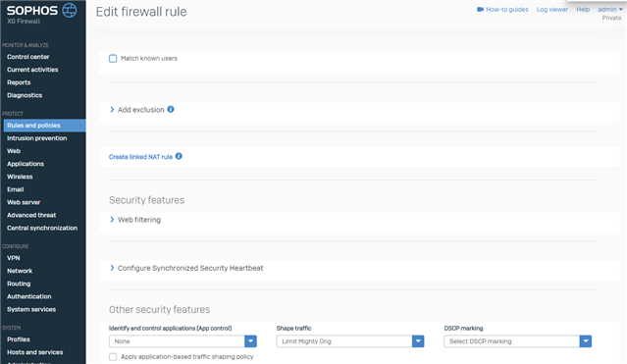Open the admin user menu arrow

coord(620,9)
